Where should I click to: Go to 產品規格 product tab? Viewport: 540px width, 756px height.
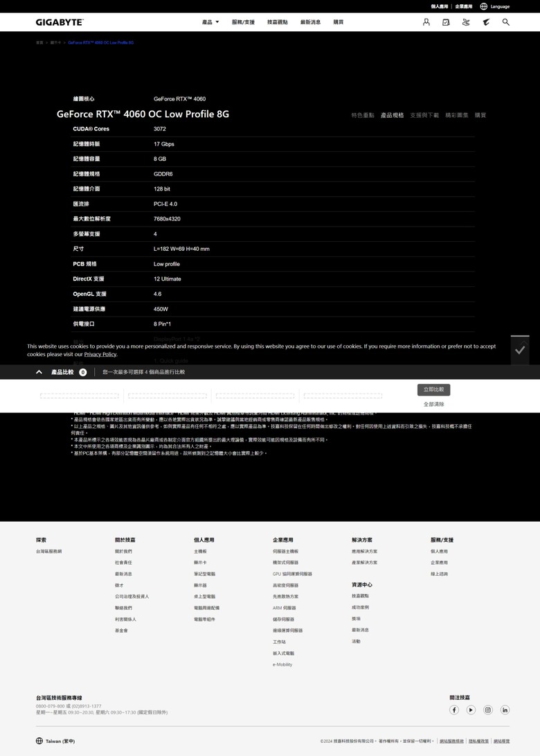[x=392, y=115]
